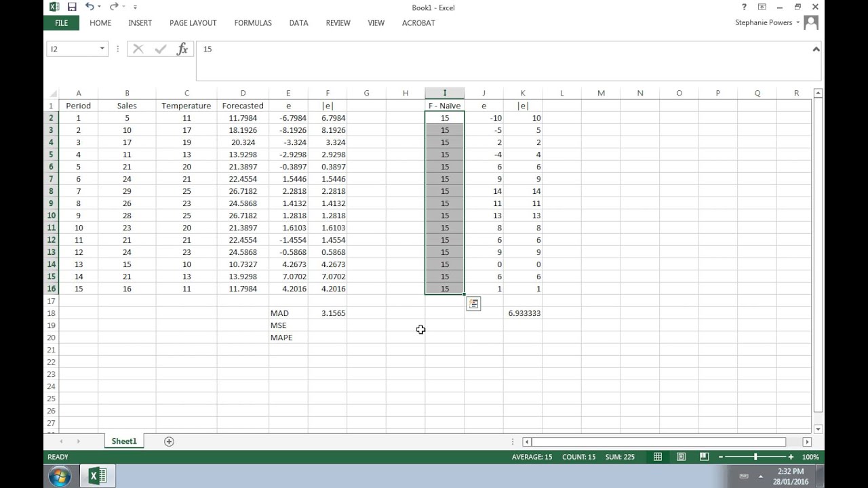Click the Enter checkmark formula icon
This screenshot has width=868, height=488.
click(161, 49)
